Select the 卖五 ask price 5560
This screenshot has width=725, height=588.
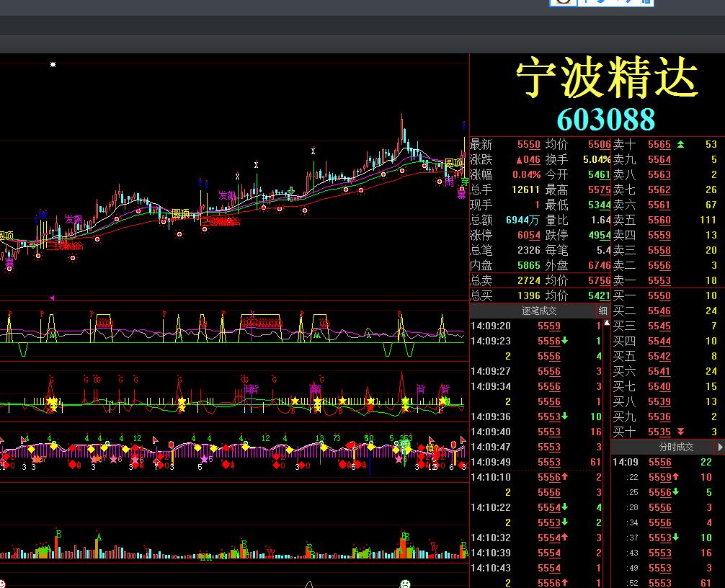click(659, 220)
